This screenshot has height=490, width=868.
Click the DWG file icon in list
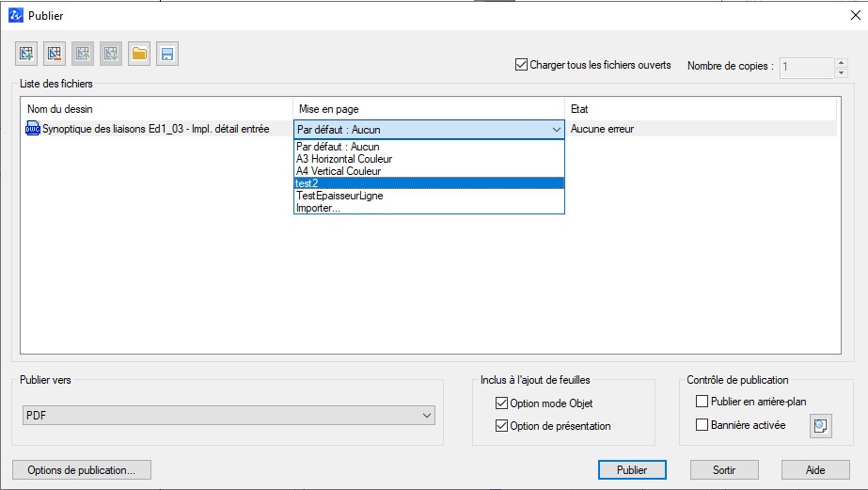tap(33, 129)
